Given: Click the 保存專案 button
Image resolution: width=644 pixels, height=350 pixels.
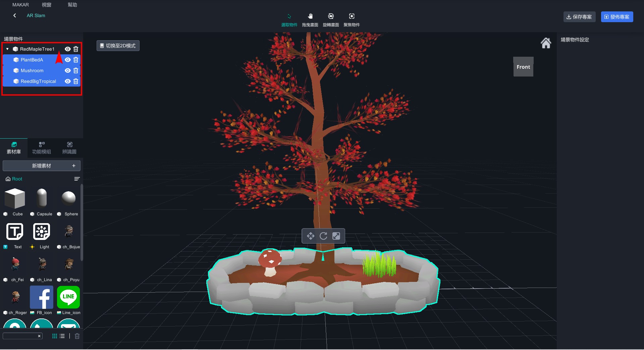Looking at the screenshot, I should (579, 17).
